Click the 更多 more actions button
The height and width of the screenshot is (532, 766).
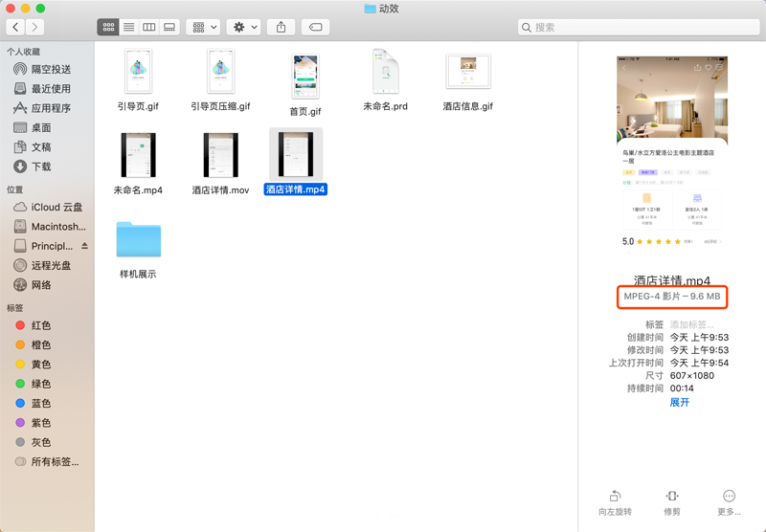[x=729, y=503]
